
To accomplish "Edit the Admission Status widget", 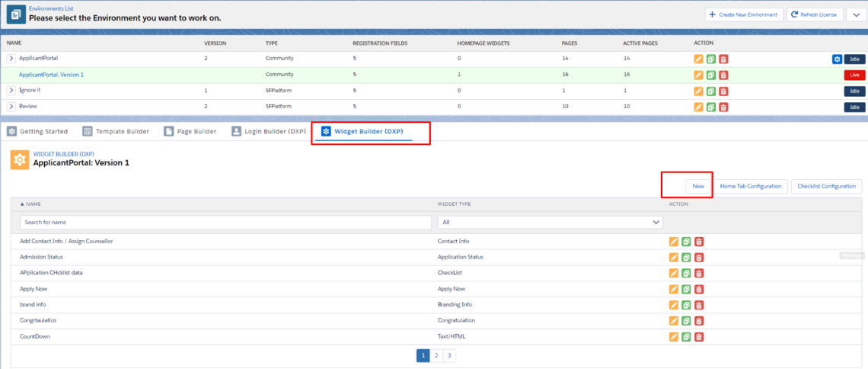I will 673,257.
